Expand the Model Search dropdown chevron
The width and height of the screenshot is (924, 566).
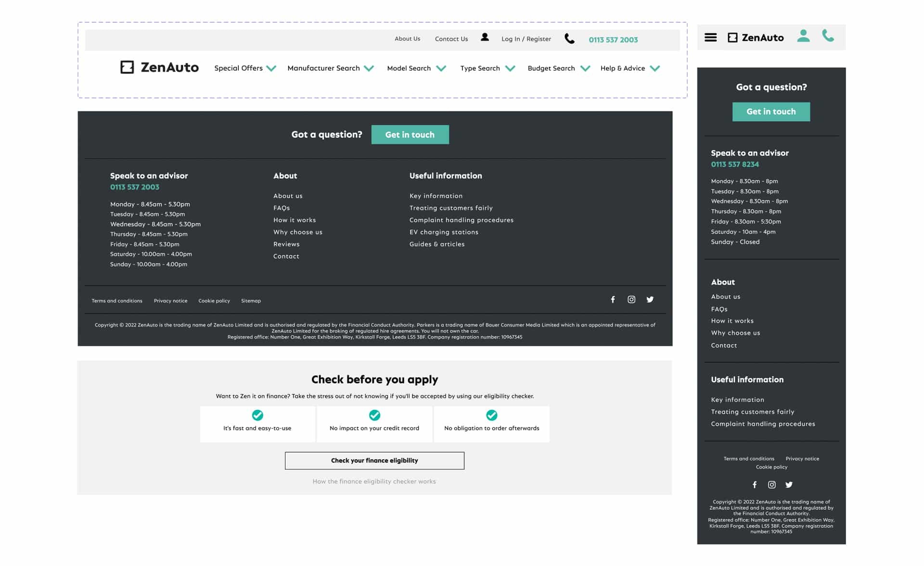(x=441, y=68)
